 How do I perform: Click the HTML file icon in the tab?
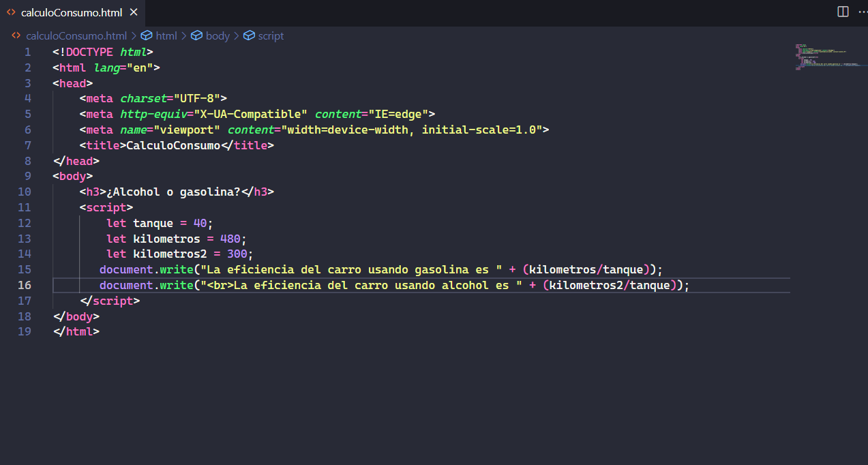tap(11, 12)
